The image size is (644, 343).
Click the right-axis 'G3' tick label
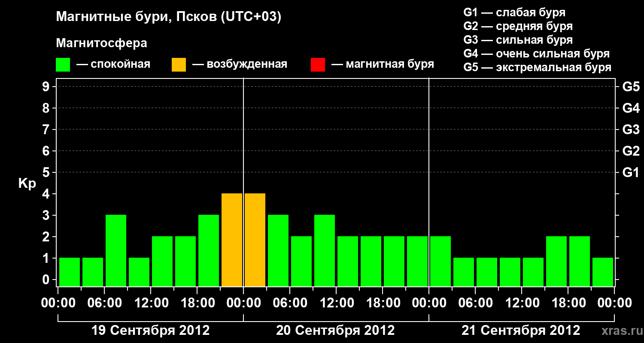tap(631, 129)
